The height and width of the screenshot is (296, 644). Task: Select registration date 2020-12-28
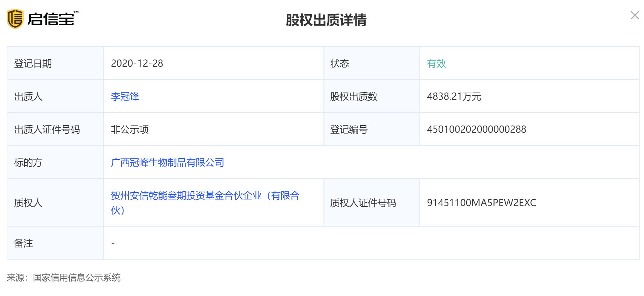(x=137, y=63)
